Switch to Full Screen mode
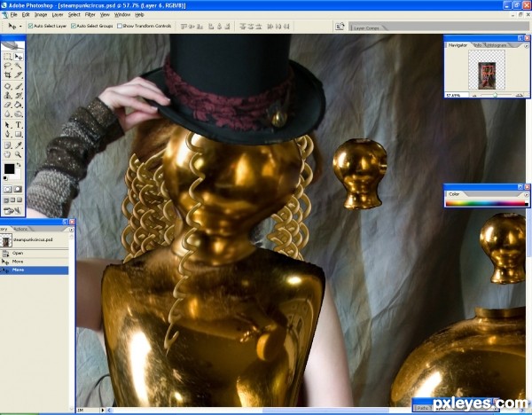This screenshot has height=415, width=532. pos(20,200)
